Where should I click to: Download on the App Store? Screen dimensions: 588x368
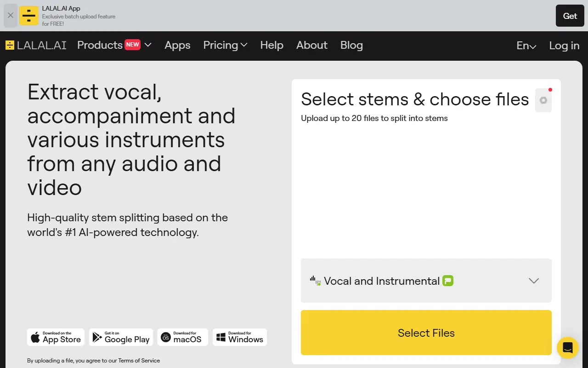56,337
